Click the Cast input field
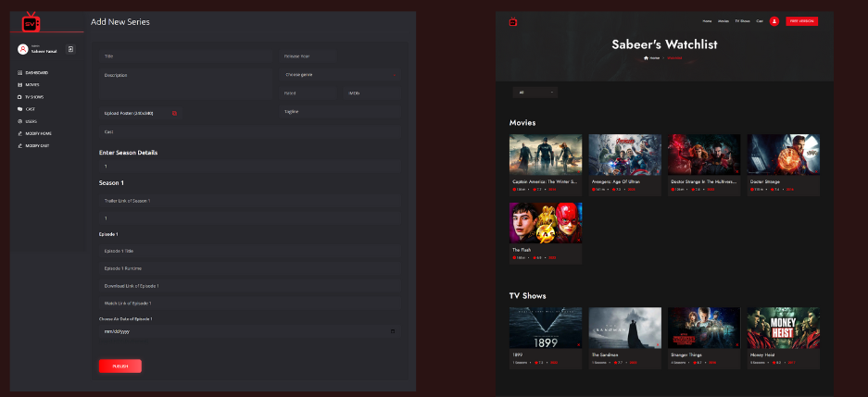This screenshot has height=397, width=868. click(250, 131)
